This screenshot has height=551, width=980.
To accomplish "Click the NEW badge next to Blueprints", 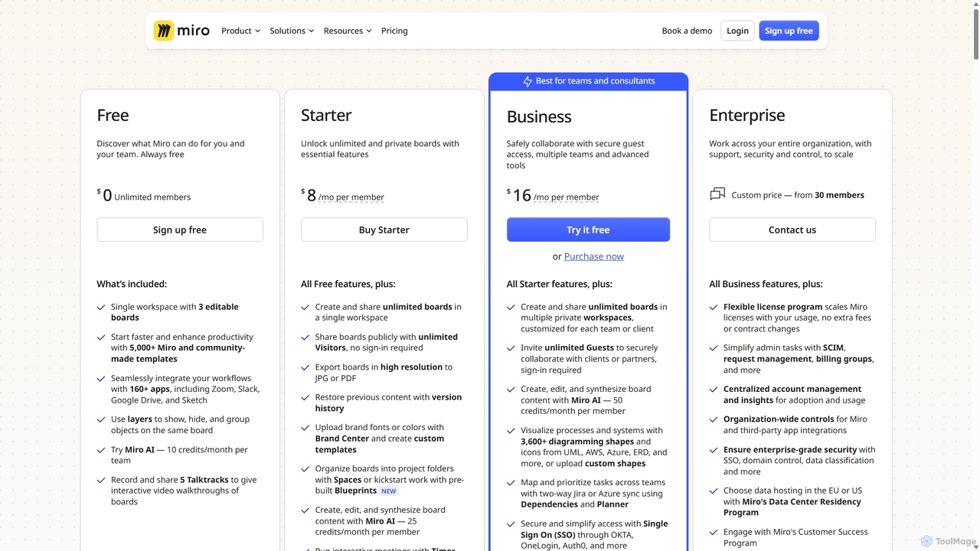I will tap(389, 491).
